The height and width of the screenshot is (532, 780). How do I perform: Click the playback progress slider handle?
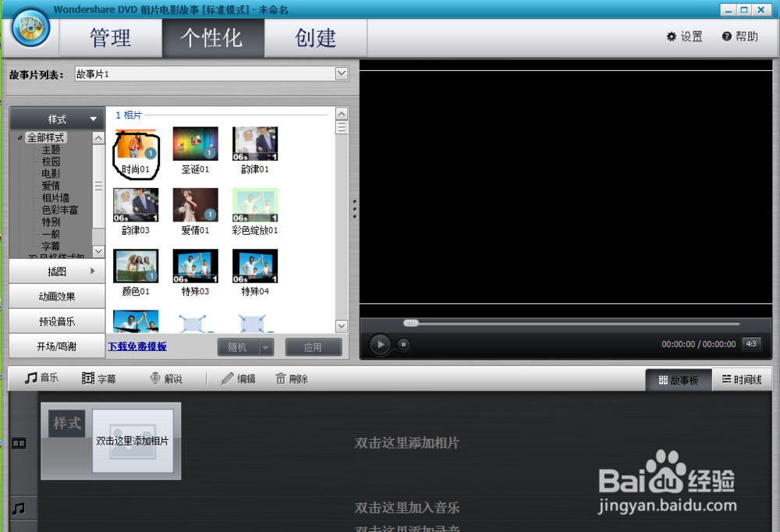point(411,323)
